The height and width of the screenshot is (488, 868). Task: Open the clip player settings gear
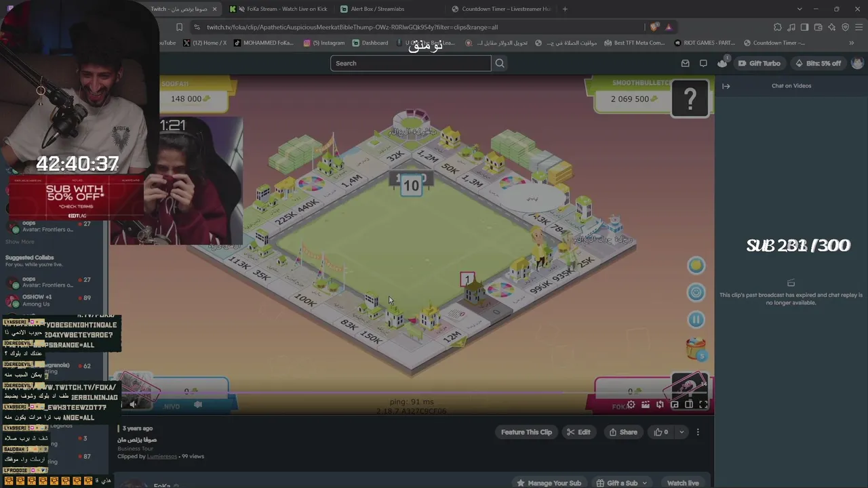pos(631,405)
